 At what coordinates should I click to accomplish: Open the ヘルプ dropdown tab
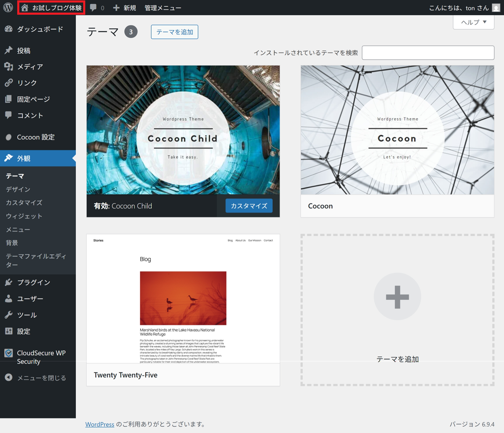pos(474,22)
